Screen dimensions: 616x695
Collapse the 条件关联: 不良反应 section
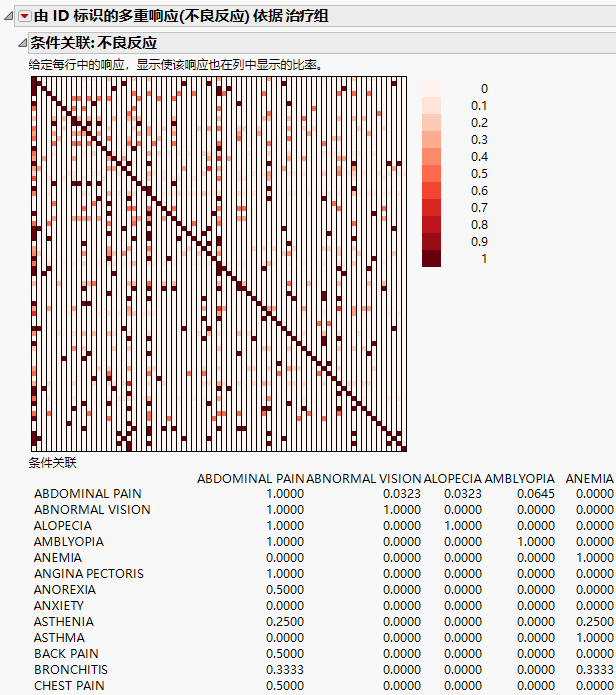[x=22, y=43]
